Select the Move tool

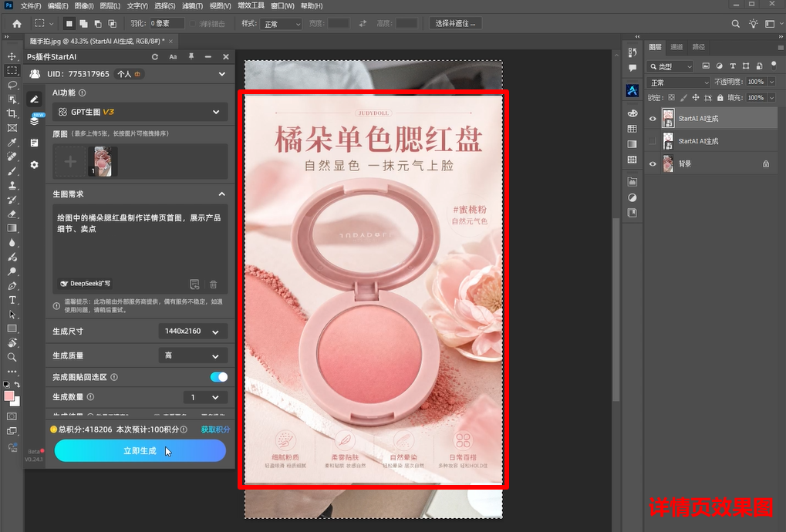[x=12, y=56]
